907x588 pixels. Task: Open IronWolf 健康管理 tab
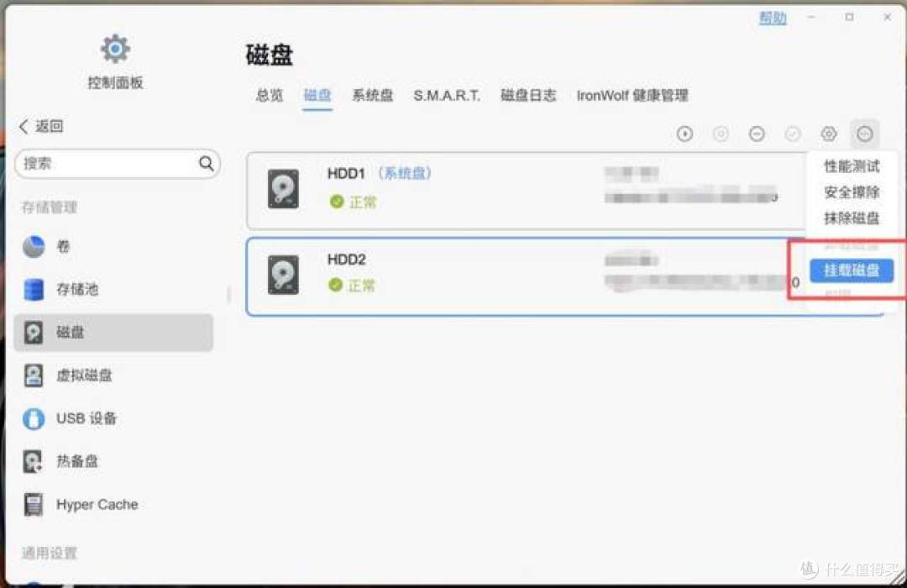(632, 96)
